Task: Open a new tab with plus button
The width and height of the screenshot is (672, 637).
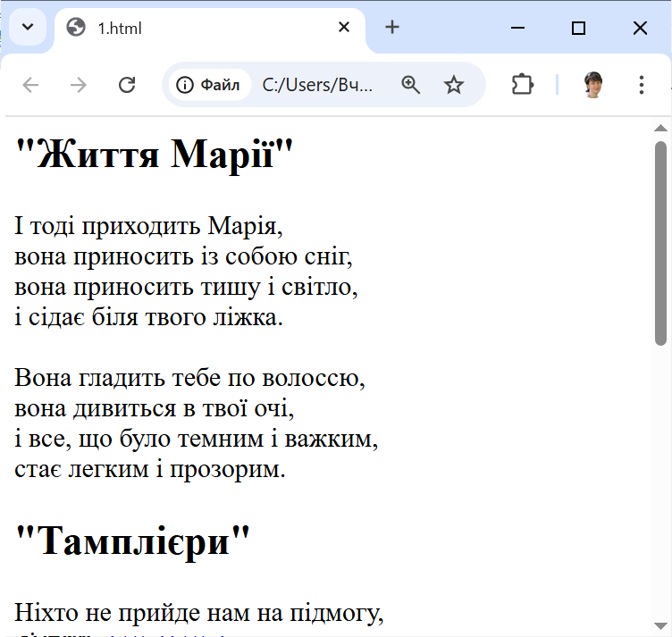Action: click(392, 28)
